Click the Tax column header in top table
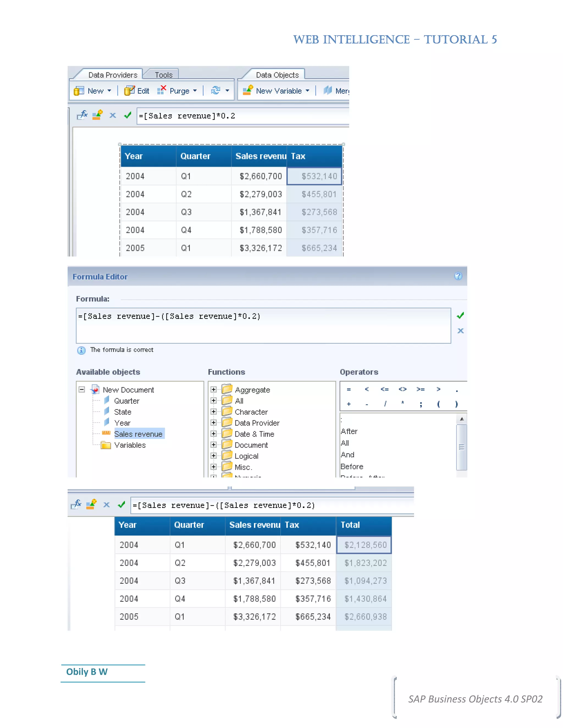Viewport: 563px width, 728px height. click(x=314, y=156)
